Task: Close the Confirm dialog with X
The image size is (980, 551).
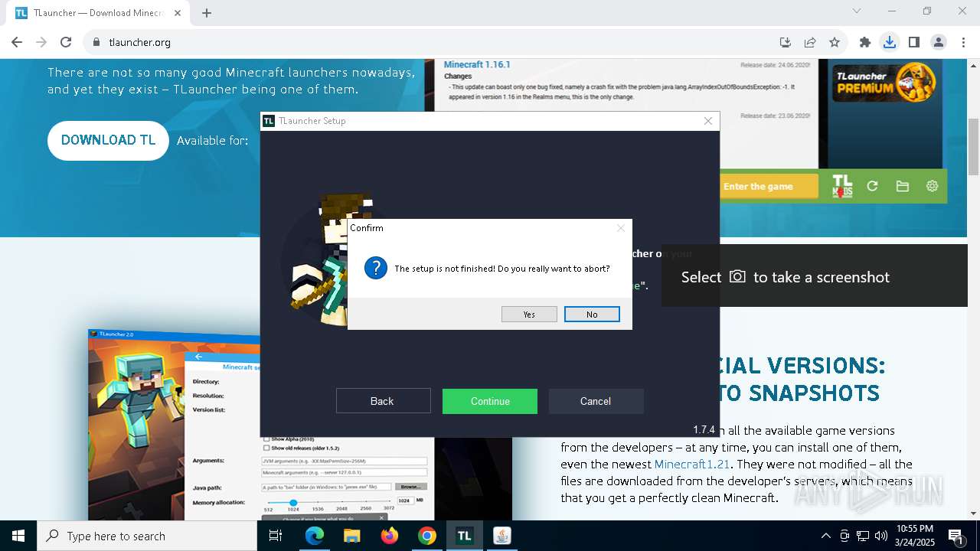Action: 621,228
